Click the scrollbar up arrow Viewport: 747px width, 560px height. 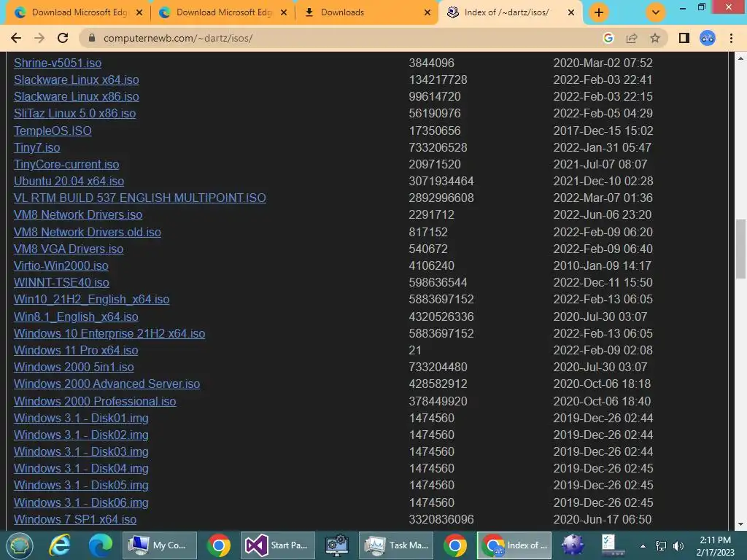[740, 58]
